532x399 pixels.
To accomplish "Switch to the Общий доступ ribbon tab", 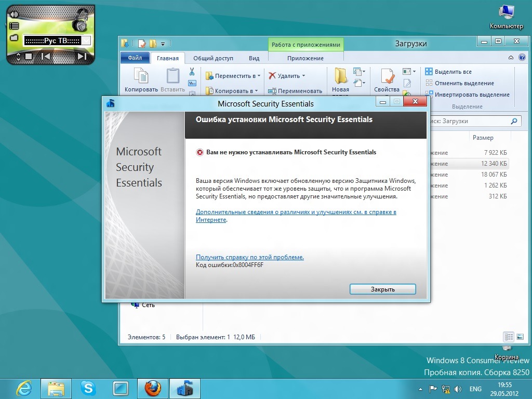I will (213, 58).
